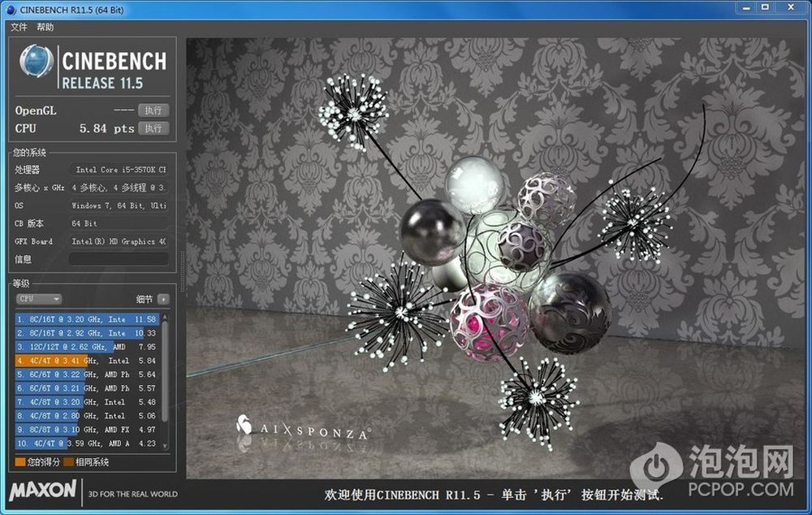Select ranking row 1. 8C/16T @ 3.20 GHz
Viewport: 812px width, 515px height.
[87, 319]
